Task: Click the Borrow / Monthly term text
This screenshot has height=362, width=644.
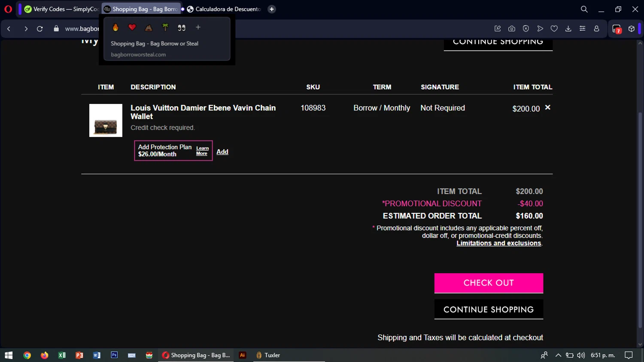Action: pos(382,108)
